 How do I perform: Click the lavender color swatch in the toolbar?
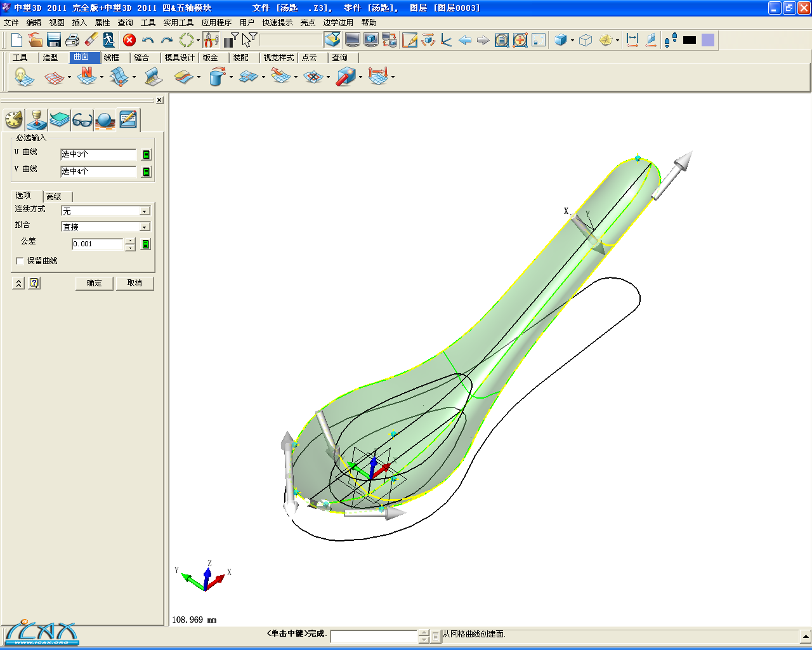tap(708, 40)
